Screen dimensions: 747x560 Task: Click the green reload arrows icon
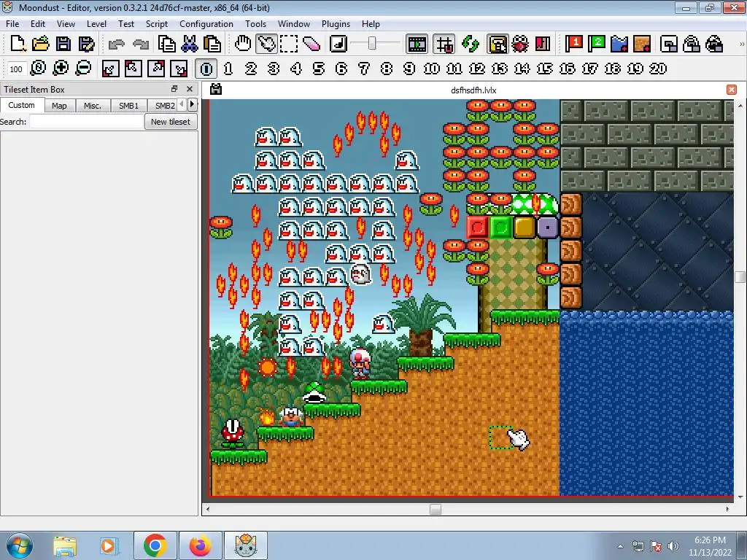(x=471, y=44)
